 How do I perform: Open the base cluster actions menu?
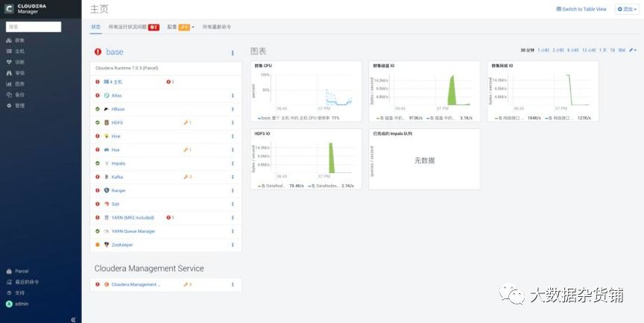coord(233,53)
